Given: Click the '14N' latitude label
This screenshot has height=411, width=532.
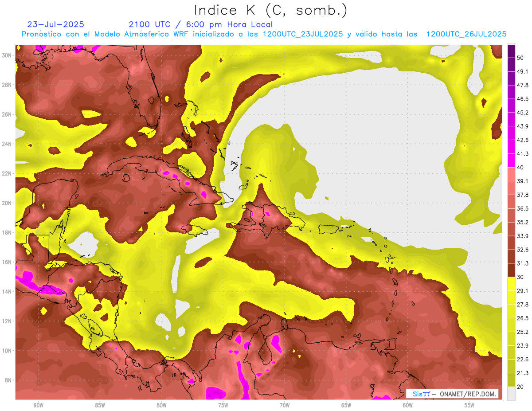Looking at the screenshot, I should [8, 292].
